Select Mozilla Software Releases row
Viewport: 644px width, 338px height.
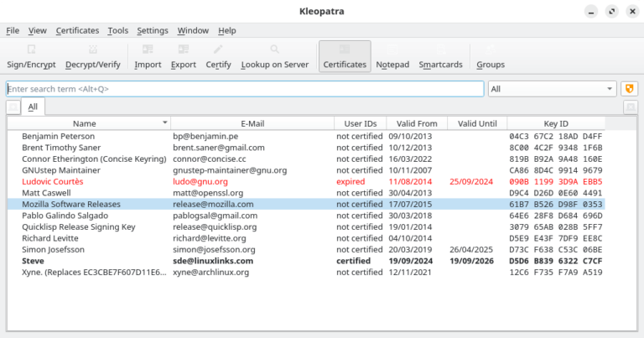[x=306, y=204]
